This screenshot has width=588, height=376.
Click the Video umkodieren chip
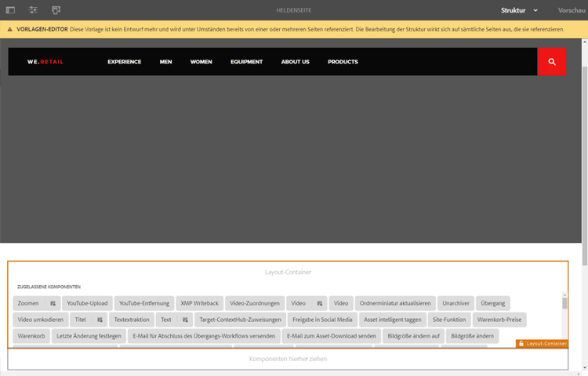(41, 320)
